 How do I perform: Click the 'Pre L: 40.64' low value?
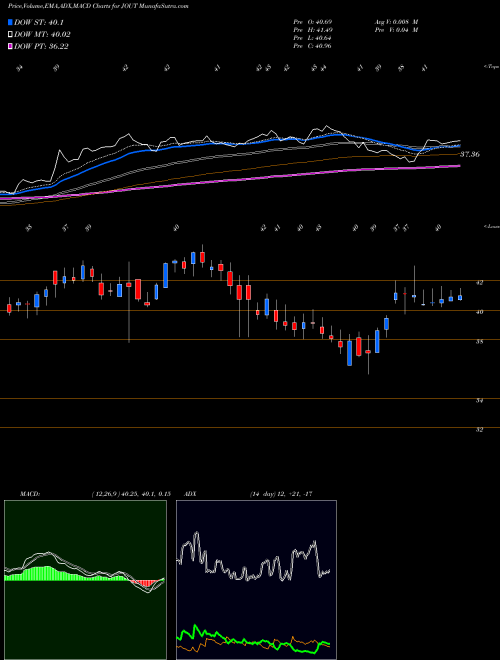click(x=313, y=37)
